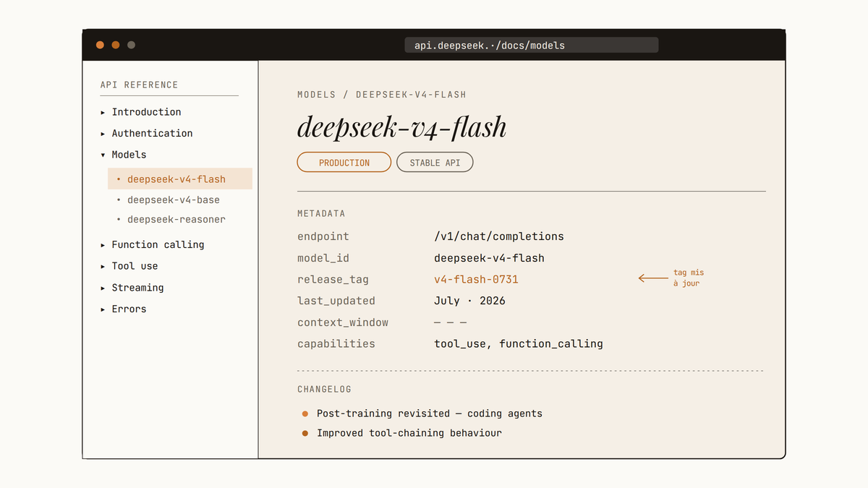Screen dimensions: 868x488
Task: Click the Post-training revisited changelog entry
Action: pos(430,414)
